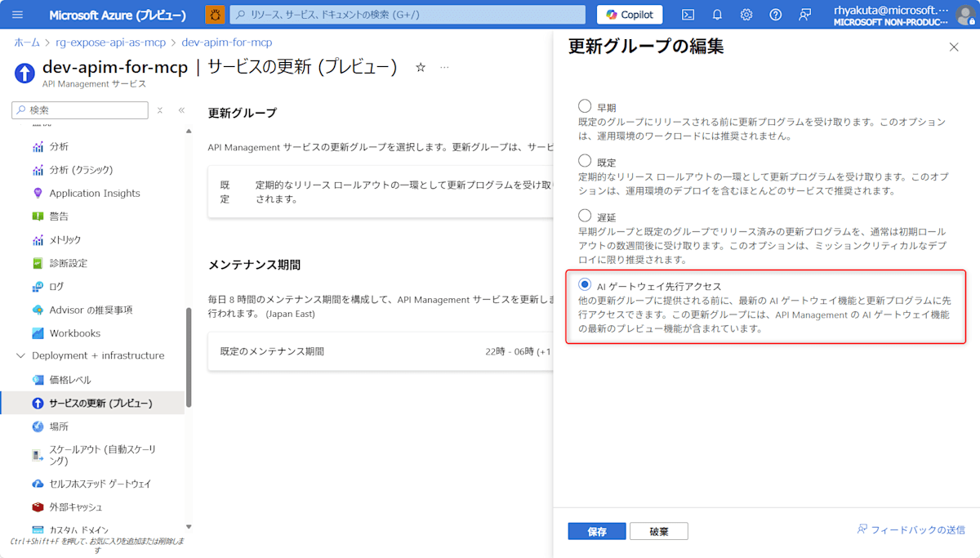
Task: Click the API Management service logo icon
Action: click(24, 73)
